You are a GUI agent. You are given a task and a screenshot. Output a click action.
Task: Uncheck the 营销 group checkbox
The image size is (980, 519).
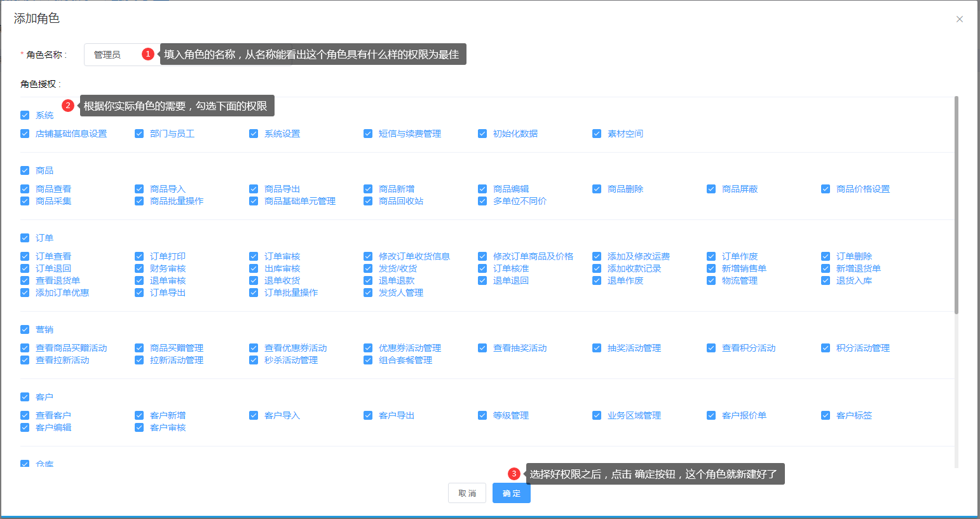pos(25,329)
